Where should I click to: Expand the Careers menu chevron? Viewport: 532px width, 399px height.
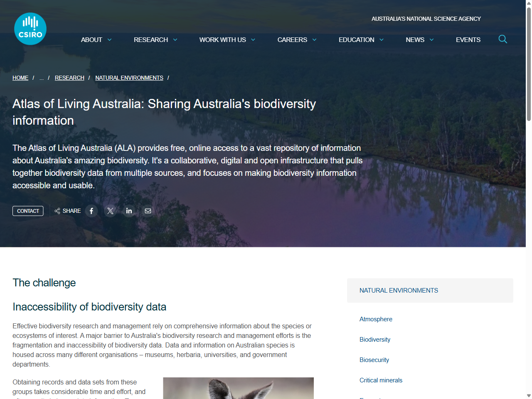[x=315, y=40]
